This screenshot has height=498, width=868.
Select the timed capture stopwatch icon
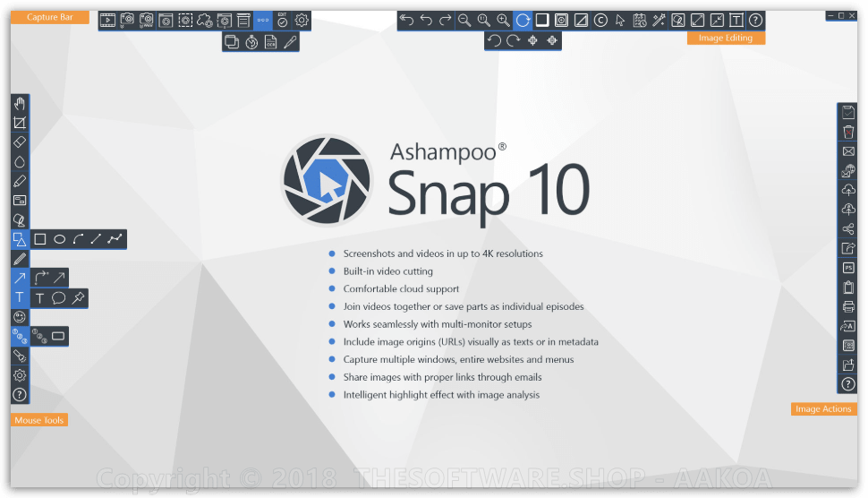coord(251,42)
